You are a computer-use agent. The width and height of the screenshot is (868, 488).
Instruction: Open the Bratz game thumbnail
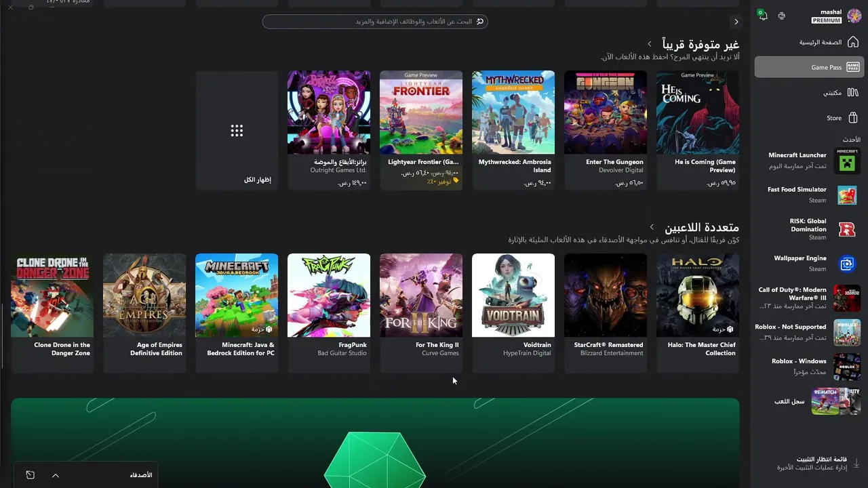(329, 113)
